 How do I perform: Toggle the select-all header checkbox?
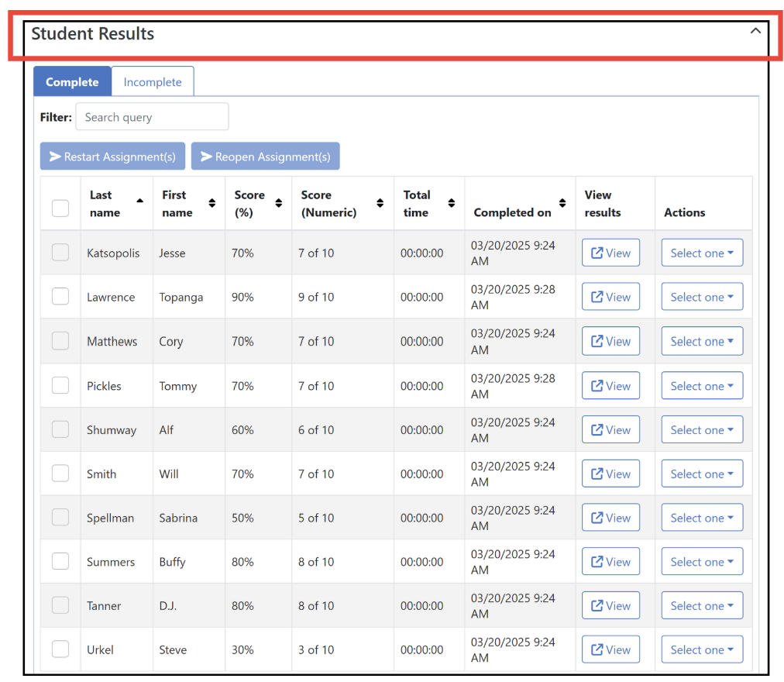click(60, 208)
